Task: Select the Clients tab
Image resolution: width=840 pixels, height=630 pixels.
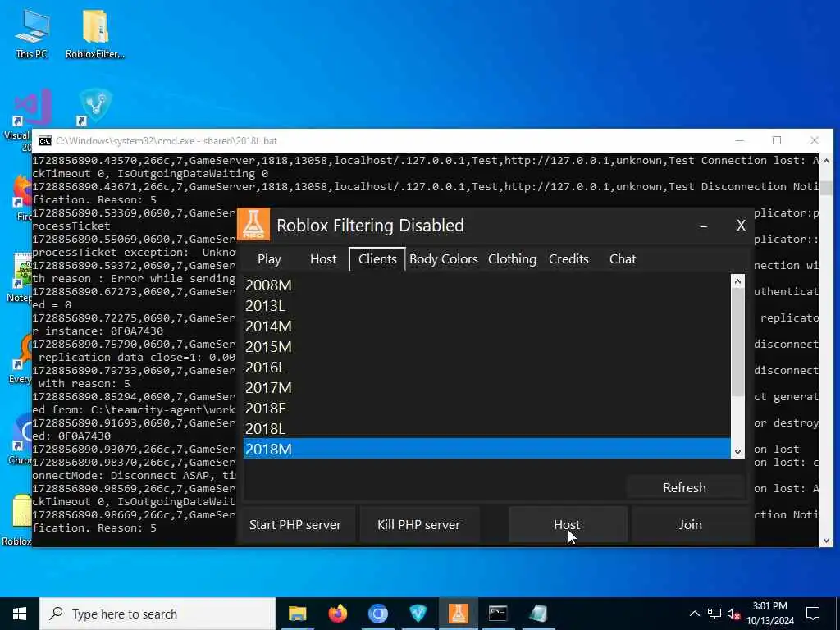Action: [377, 258]
